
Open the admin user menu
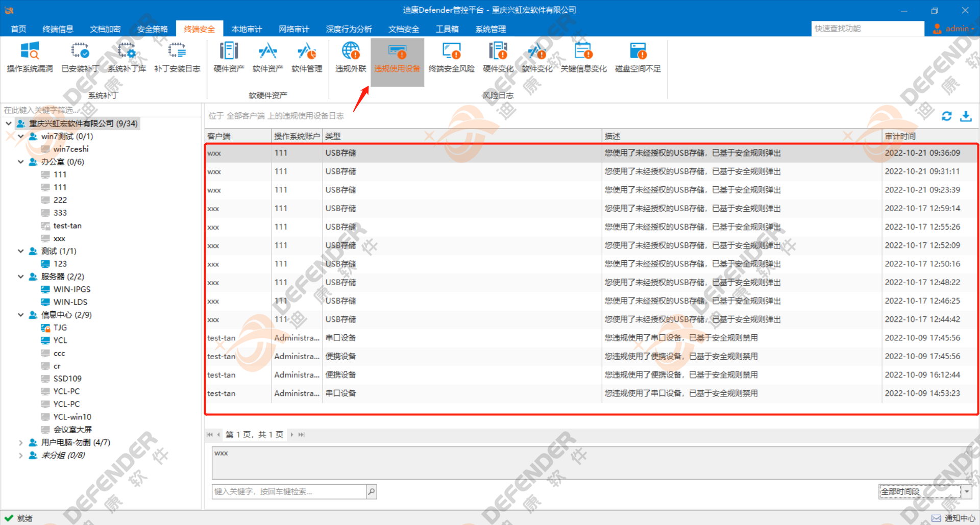tap(953, 29)
